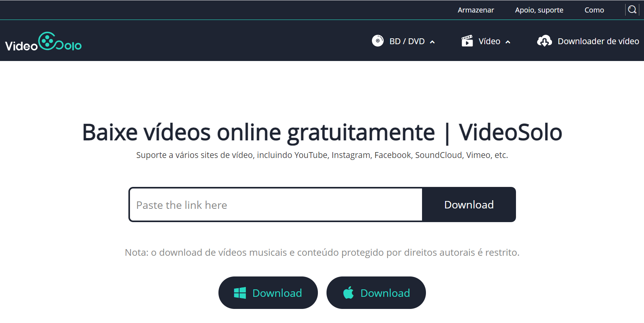644x323 pixels.
Task: Select the Apple logo in Download button
Action: tap(348, 292)
